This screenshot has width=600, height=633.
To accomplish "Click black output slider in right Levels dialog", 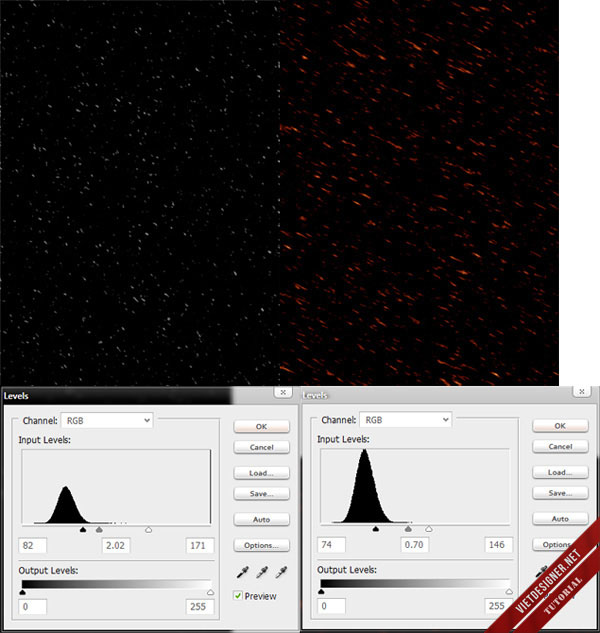I will [321, 591].
